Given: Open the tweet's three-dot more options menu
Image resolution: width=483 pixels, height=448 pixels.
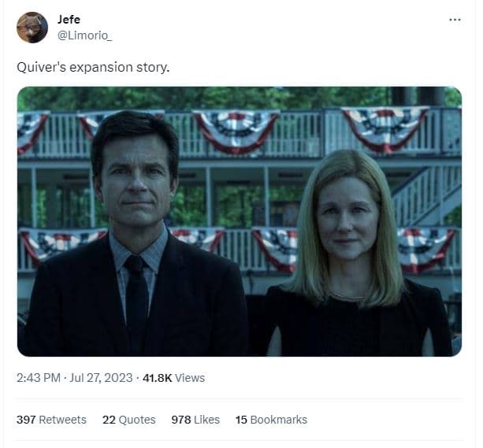Looking at the screenshot, I should click(x=455, y=20).
